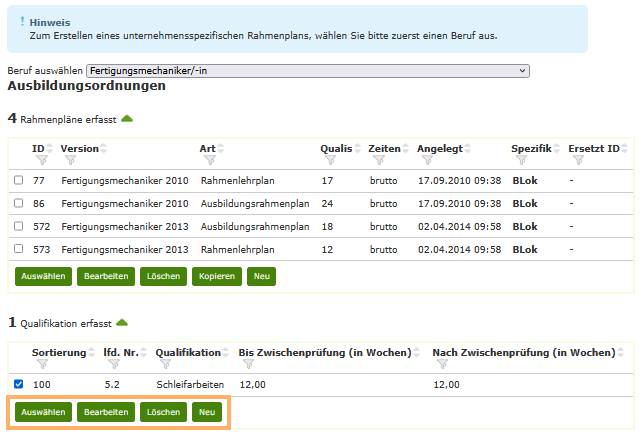Click filter icon under Nach Zwischenprüfung column
The height and width of the screenshot is (437, 641).
pyautogui.click(x=442, y=364)
